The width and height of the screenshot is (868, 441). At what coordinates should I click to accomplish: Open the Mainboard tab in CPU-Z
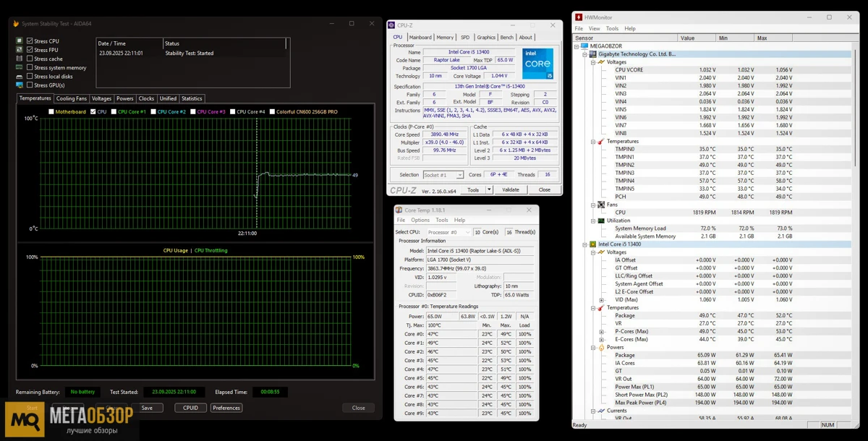coord(420,38)
